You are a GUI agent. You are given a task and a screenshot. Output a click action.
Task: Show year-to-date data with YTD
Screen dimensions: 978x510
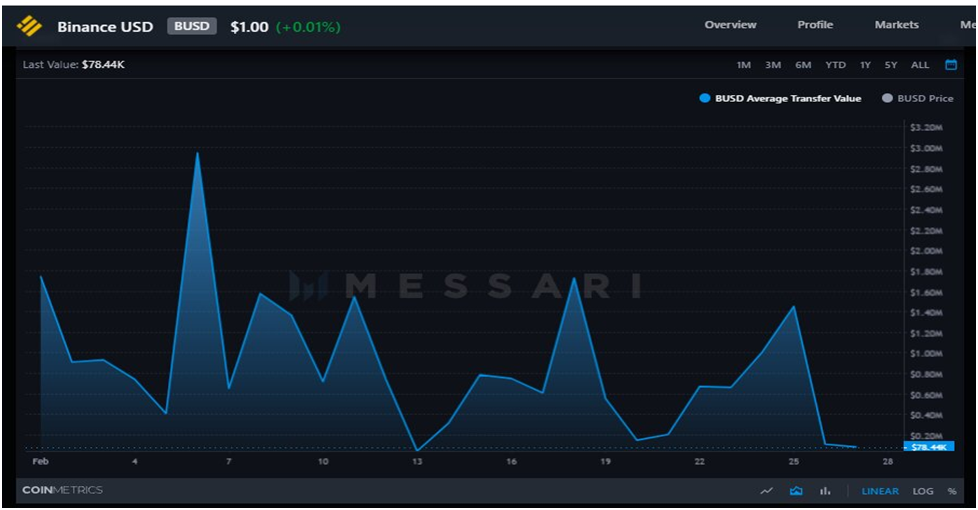click(x=835, y=65)
